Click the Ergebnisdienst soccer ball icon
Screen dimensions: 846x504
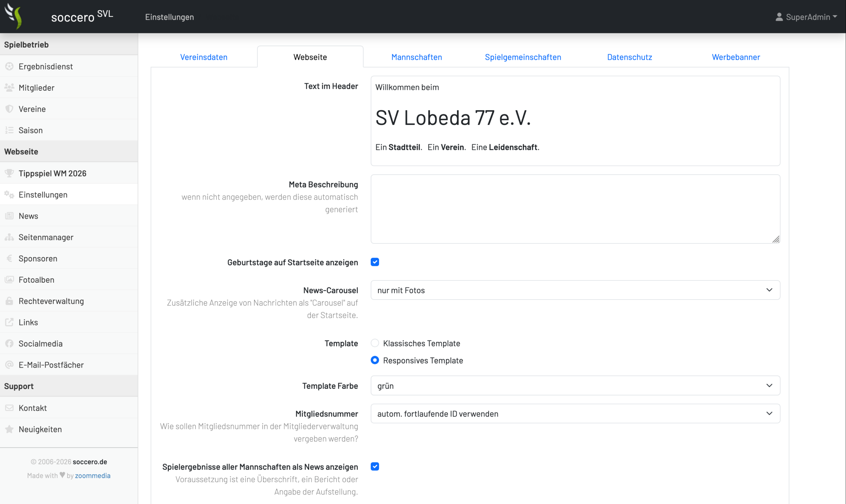point(10,66)
